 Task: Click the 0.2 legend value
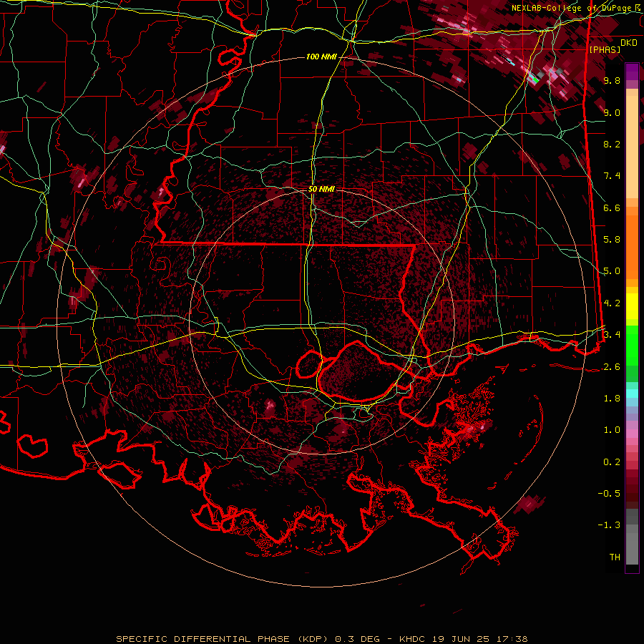tap(612, 462)
